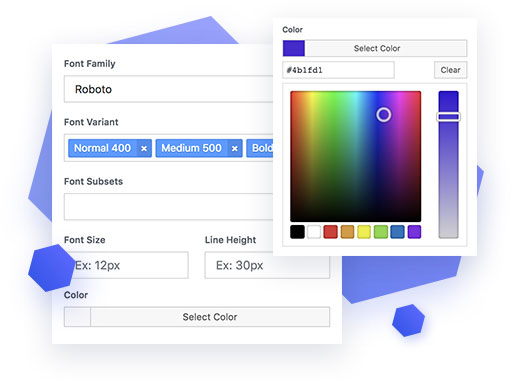Viewport: 512px width, 382px height.
Task: Open the Font Subsets selection field
Action: click(169, 207)
